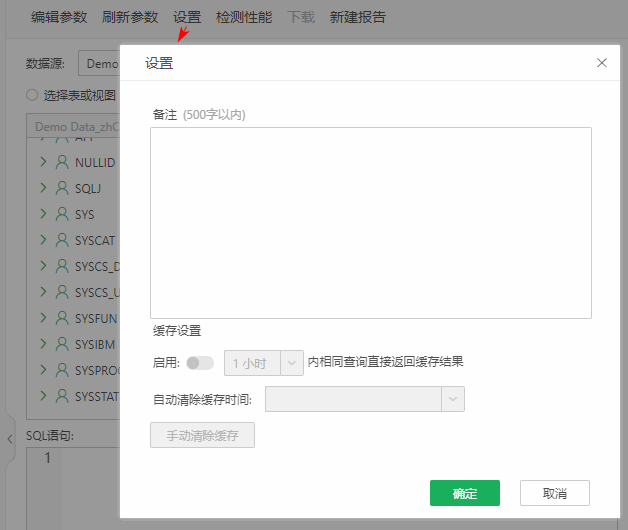
Task: Expand the SYSCAT tree node
Action: [x=43, y=240]
